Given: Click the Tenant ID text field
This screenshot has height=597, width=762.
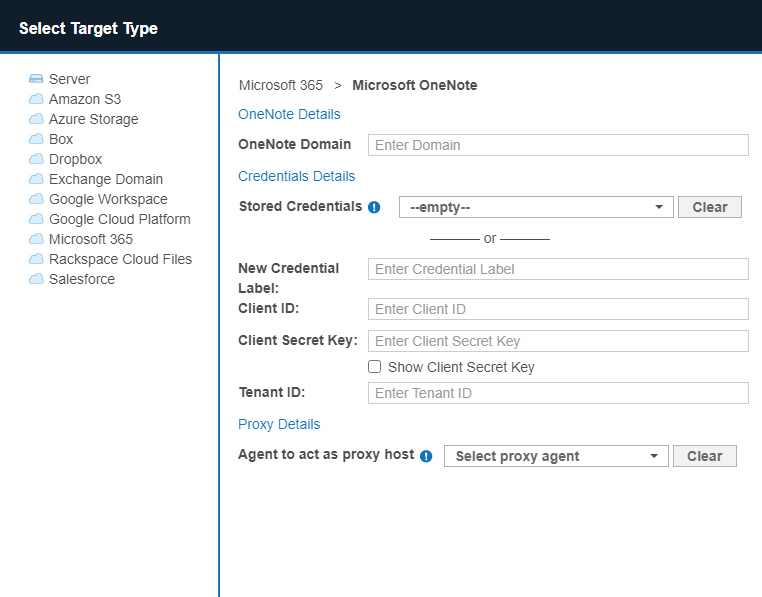Looking at the screenshot, I should pyautogui.click(x=558, y=393).
